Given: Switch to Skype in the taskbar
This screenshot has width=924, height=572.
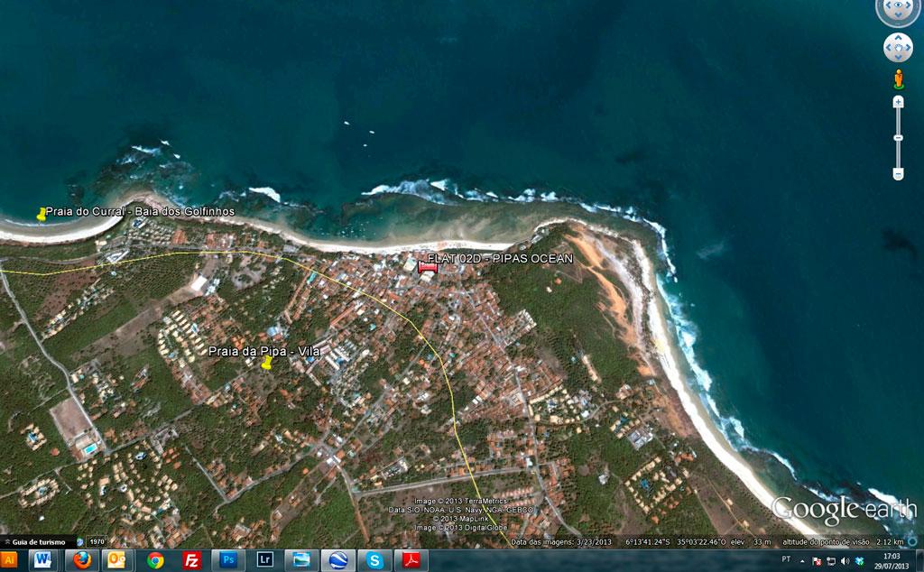Looking at the screenshot, I should pos(374,560).
